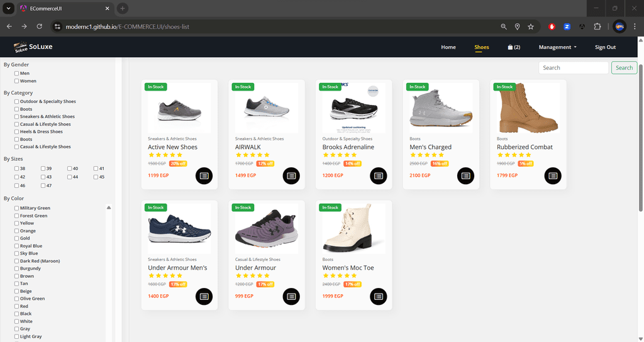Expand the Management dropdown menu
This screenshot has width=644, height=342.
[x=558, y=47]
